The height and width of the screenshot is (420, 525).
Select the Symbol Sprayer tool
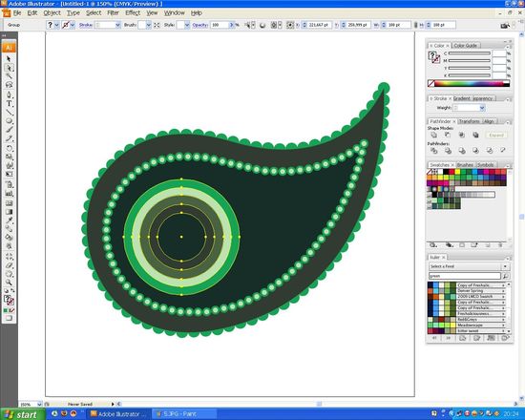pyautogui.click(x=9, y=184)
